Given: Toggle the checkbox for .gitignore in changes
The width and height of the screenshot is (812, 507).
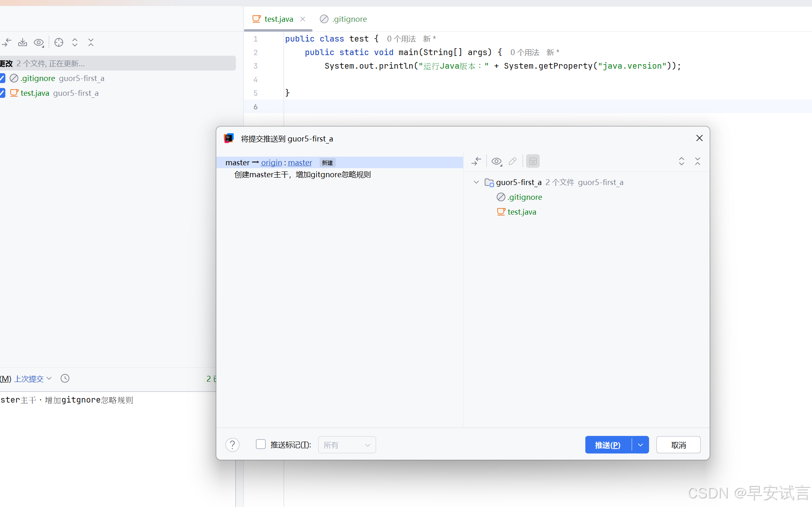Looking at the screenshot, I should (x=2, y=78).
